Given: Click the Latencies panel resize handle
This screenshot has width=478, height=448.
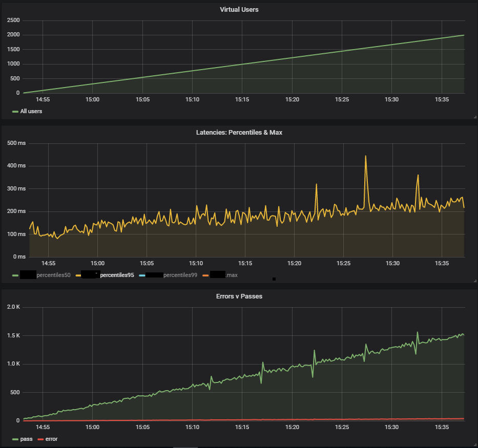Looking at the screenshot, I should (x=475, y=281).
